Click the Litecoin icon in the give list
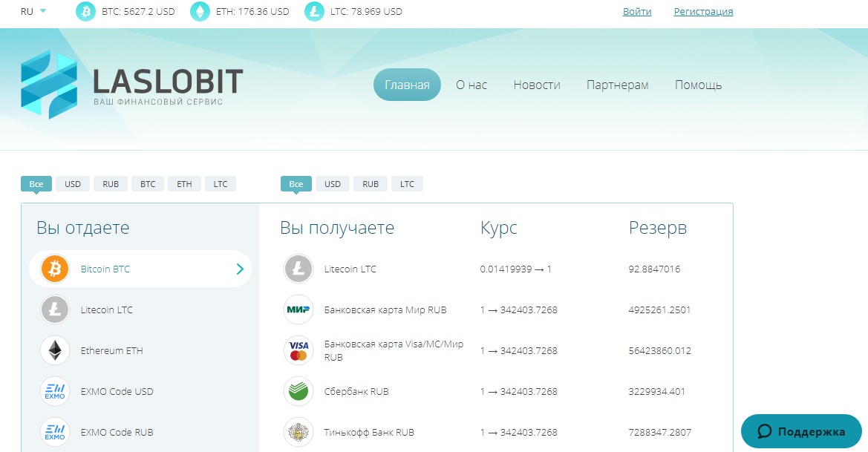Viewport: 868px width, 452px height. coord(55,309)
